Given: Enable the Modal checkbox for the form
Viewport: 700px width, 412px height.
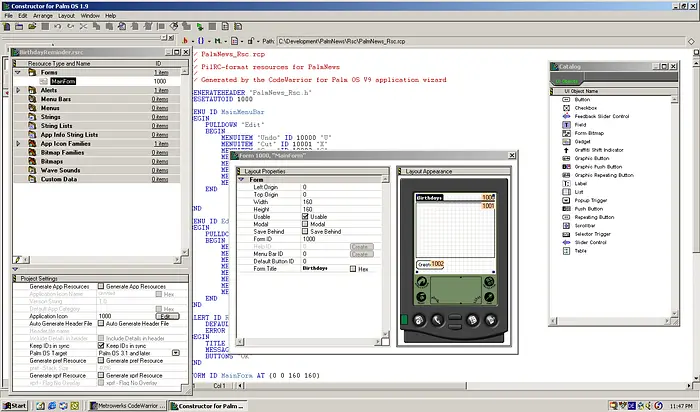Looking at the screenshot, I should [x=306, y=224].
